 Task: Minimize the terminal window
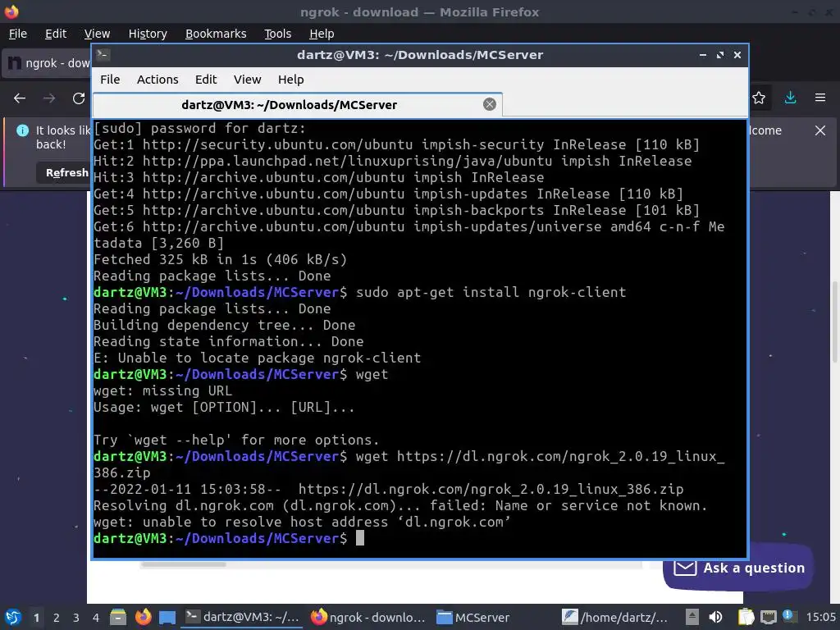[x=703, y=55]
